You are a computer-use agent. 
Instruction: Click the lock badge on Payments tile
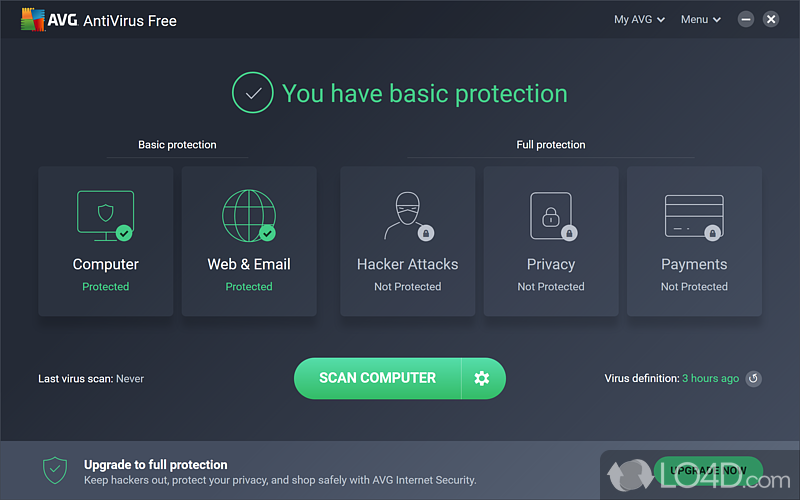point(713,233)
